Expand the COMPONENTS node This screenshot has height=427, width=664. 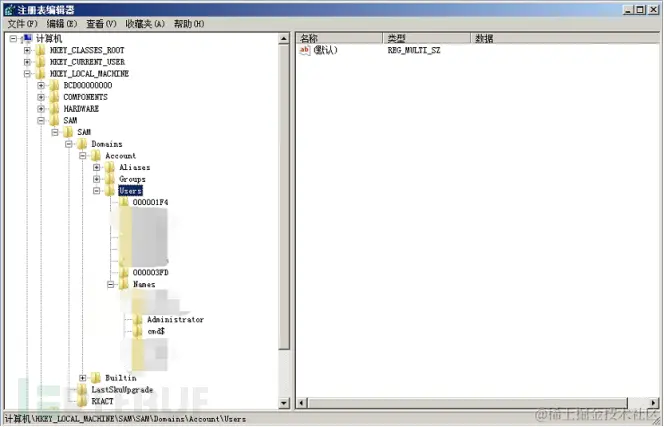41,97
